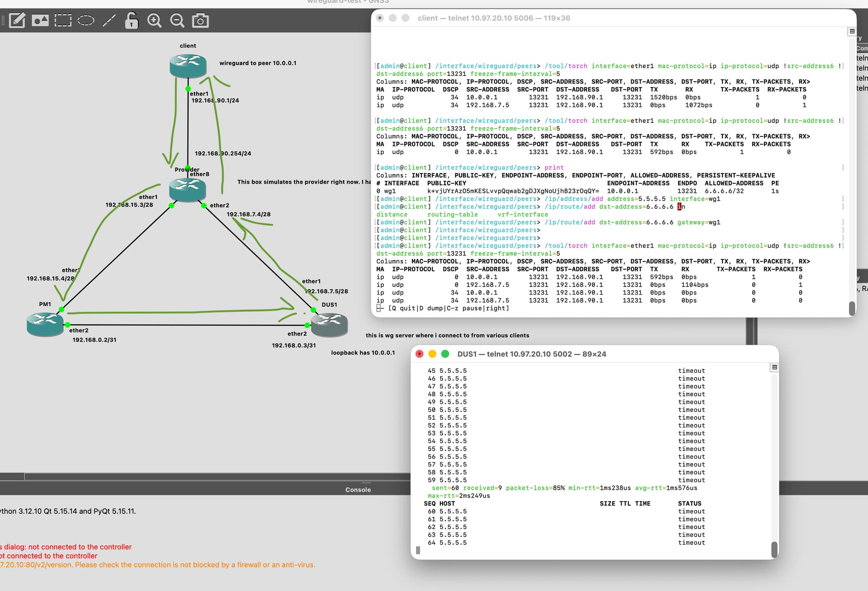
Task: Click the Zoom out magnifier
Action: coord(177,20)
